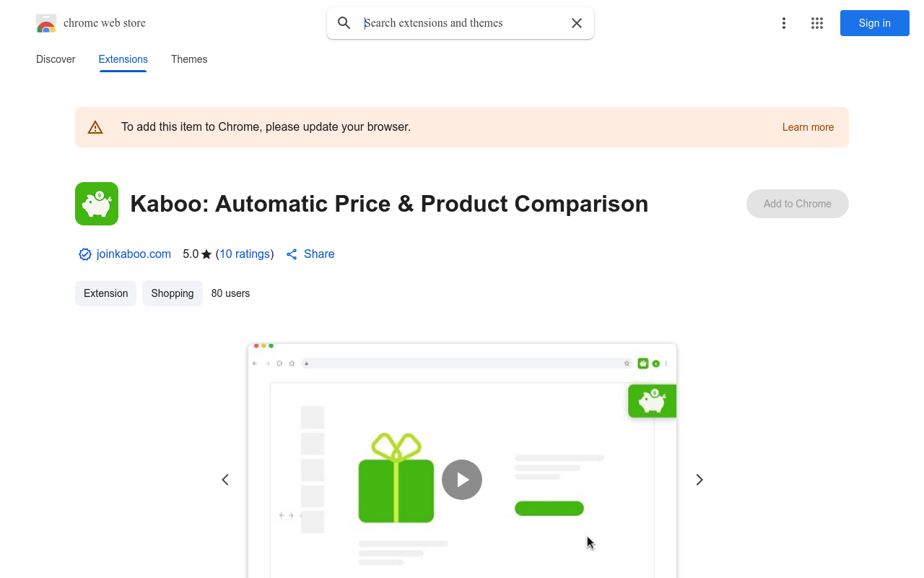This screenshot has width=924, height=578.
Task: Click the magnifying glass search icon
Action: point(344,23)
